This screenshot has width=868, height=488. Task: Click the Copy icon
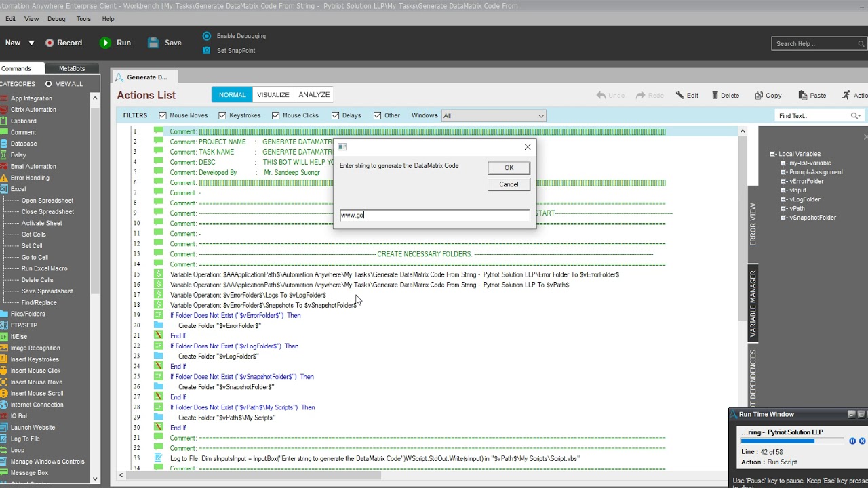point(759,96)
